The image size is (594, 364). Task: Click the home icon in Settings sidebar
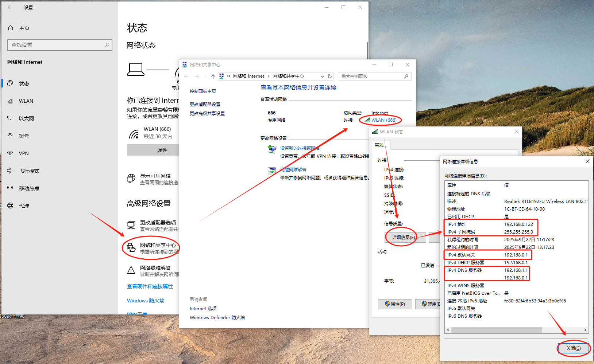pyautogui.click(x=11, y=28)
